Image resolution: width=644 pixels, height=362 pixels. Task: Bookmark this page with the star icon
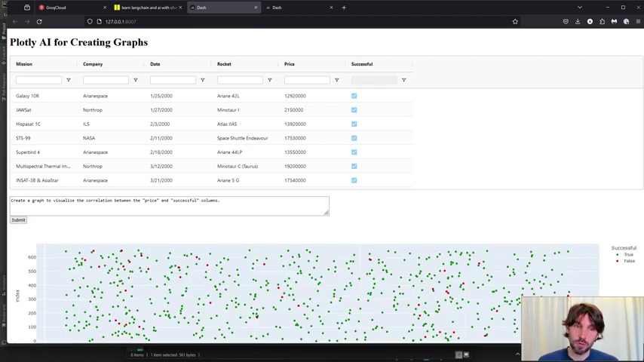(515, 22)
